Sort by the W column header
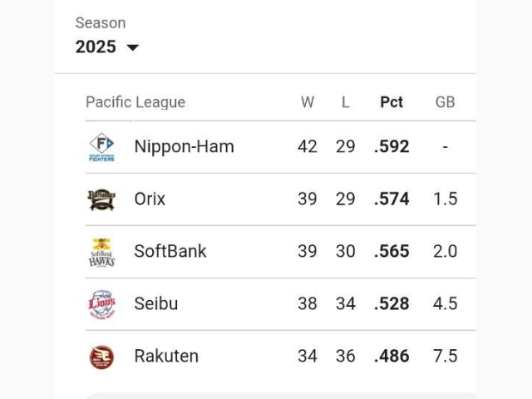Image resolution: width=532 pixels, height=399 pixels. coord(308,102)
